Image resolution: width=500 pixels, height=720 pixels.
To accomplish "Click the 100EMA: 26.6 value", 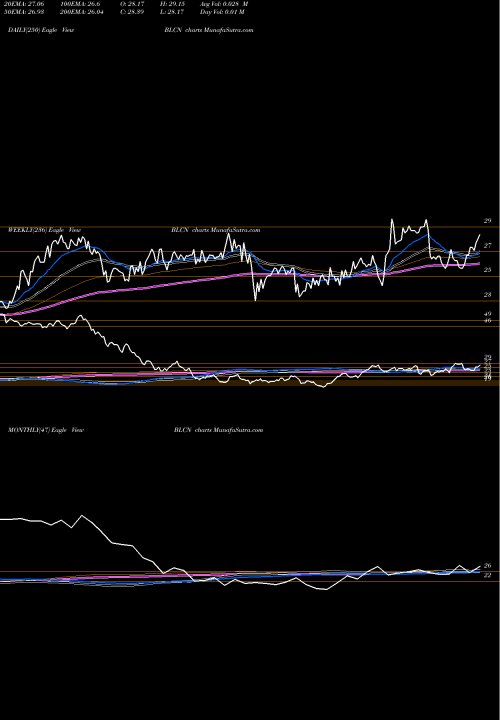I will tap(80, 4).
